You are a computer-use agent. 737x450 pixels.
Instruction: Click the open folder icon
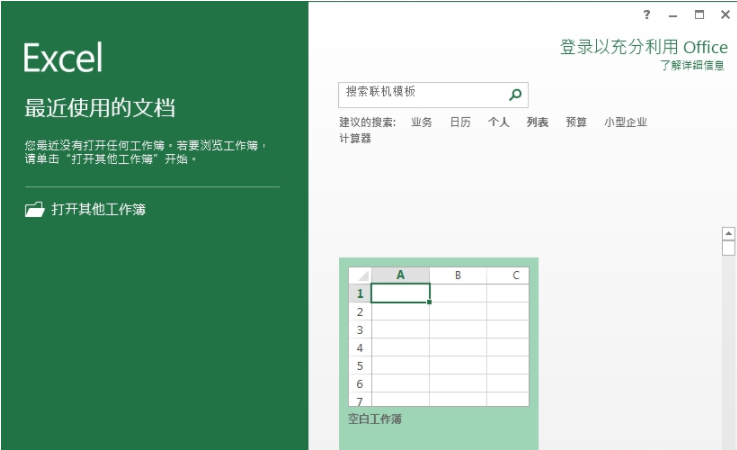pos(35,210)
